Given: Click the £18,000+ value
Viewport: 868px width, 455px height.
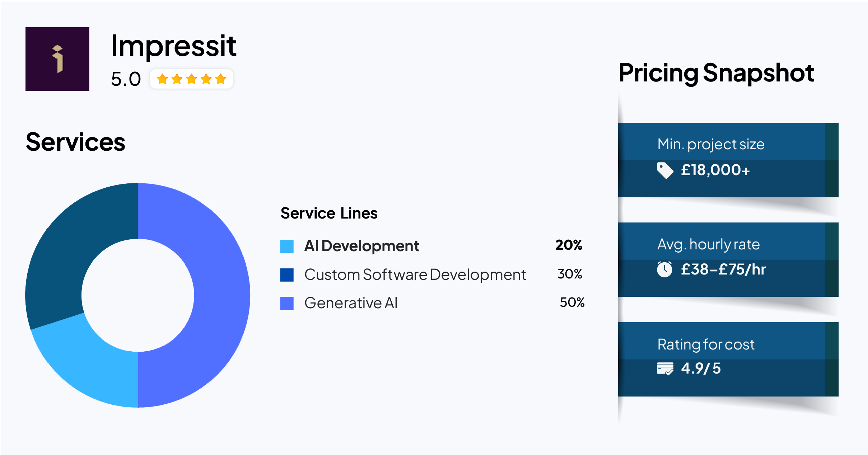Looking at the screenshot, I should (715, 170).
